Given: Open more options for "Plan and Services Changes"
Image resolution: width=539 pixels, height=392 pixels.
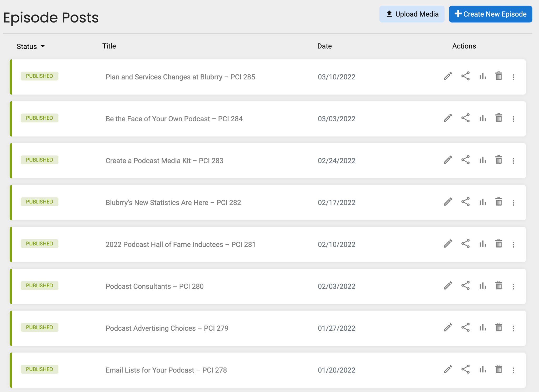Looking at the screenshot, I should 513,76.
